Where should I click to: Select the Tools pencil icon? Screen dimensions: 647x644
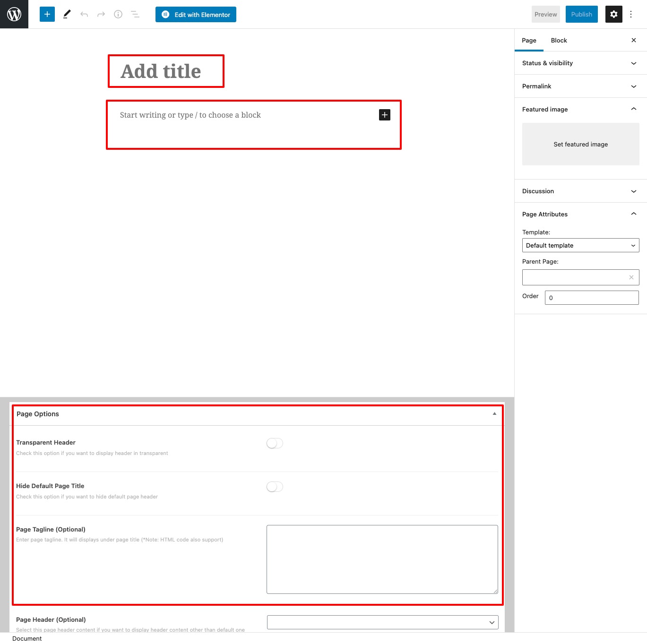coord(66,14)
